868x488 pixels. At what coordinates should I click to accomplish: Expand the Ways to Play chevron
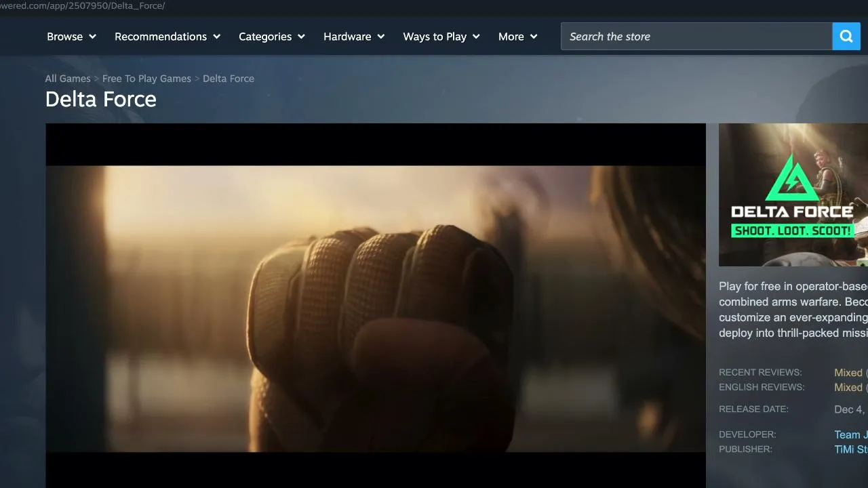(476, 37)
